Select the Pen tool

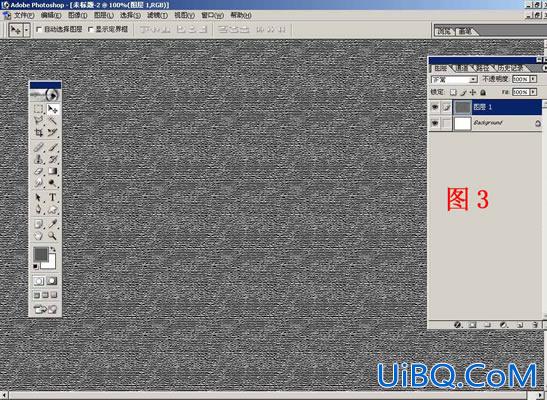(38, 209)
